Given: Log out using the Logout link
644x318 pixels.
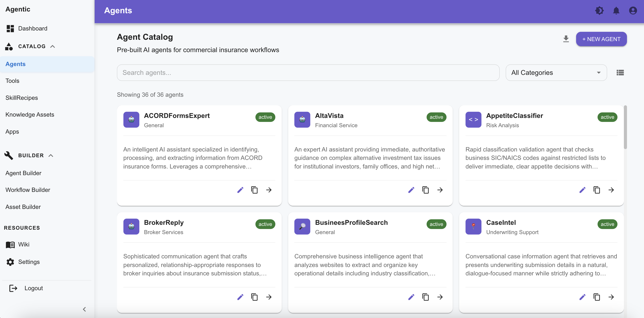Looking at the screenshot, I should 33,288.
